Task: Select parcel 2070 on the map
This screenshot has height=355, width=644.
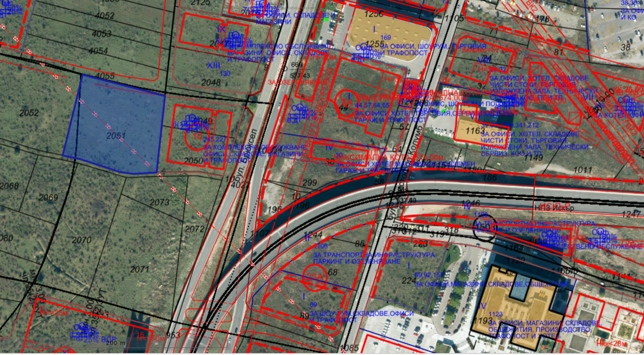Action: click(81, 240)
